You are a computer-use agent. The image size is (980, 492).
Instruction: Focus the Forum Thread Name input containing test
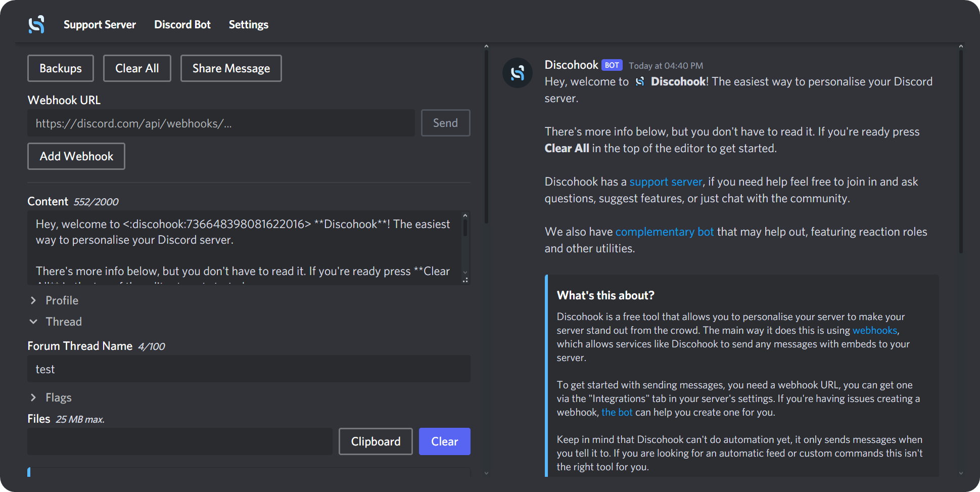pos(249,369)
